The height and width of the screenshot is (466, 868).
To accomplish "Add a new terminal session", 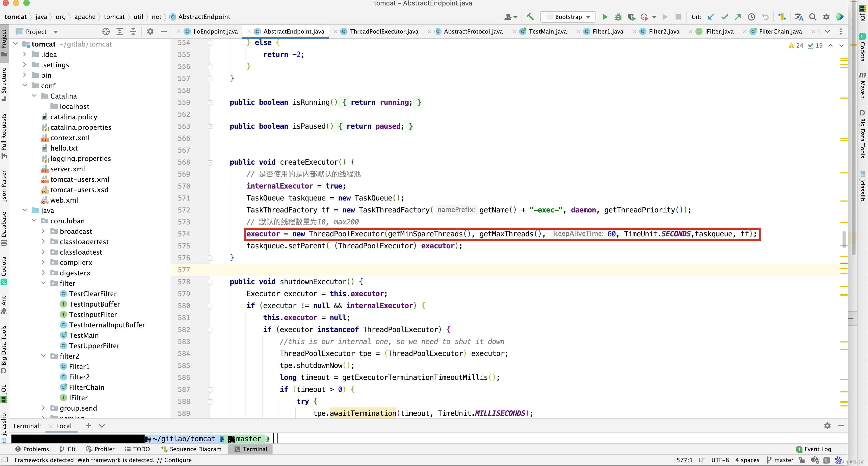I will 88,426.
